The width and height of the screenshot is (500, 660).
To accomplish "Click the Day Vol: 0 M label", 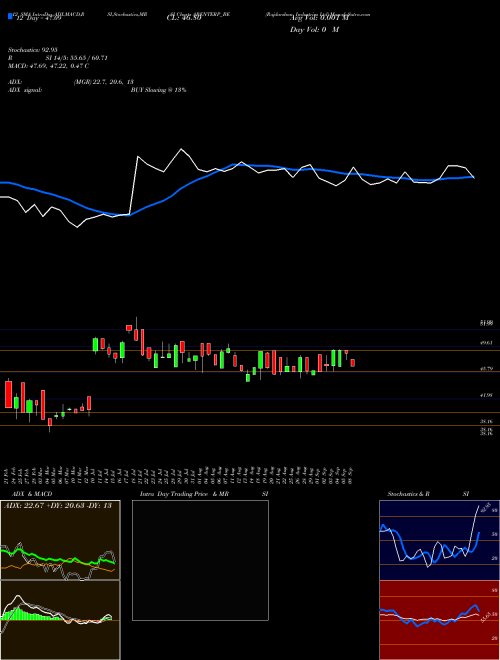I will tap(314, 29).
